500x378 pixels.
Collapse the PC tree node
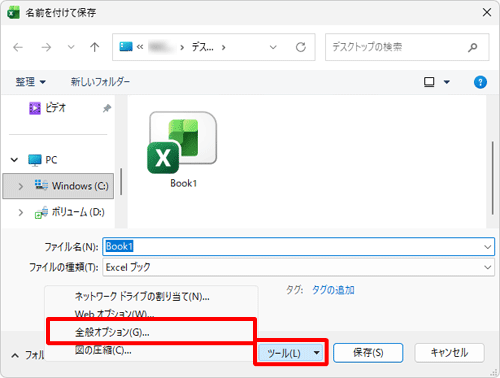click(x=14, y=160)
